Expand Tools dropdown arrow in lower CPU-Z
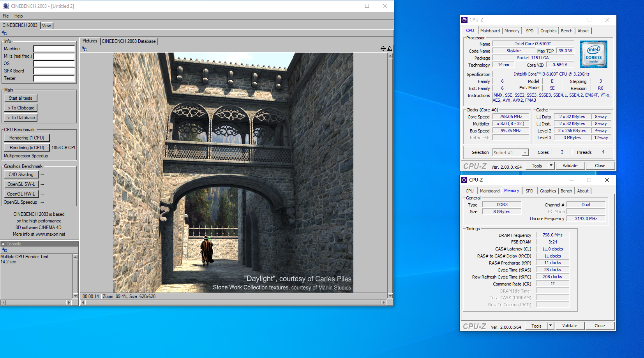Viewport: 644px width, 358px height. point(551,326)
